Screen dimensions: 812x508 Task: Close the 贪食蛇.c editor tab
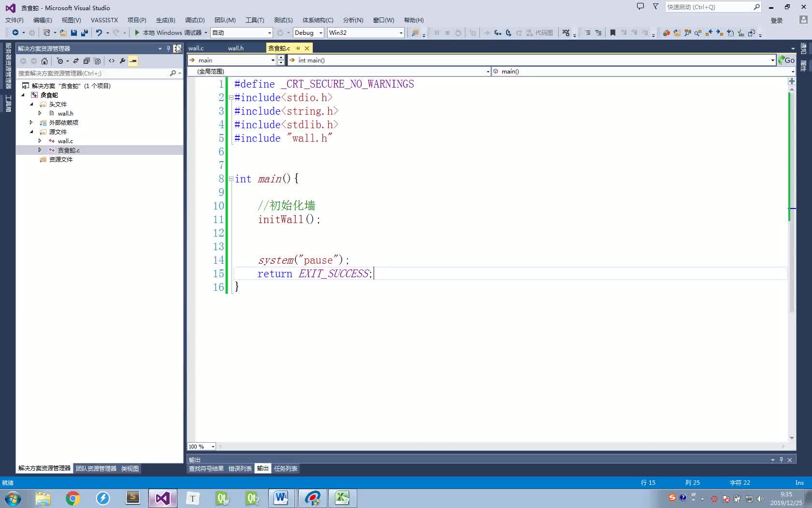pos(307,48)
